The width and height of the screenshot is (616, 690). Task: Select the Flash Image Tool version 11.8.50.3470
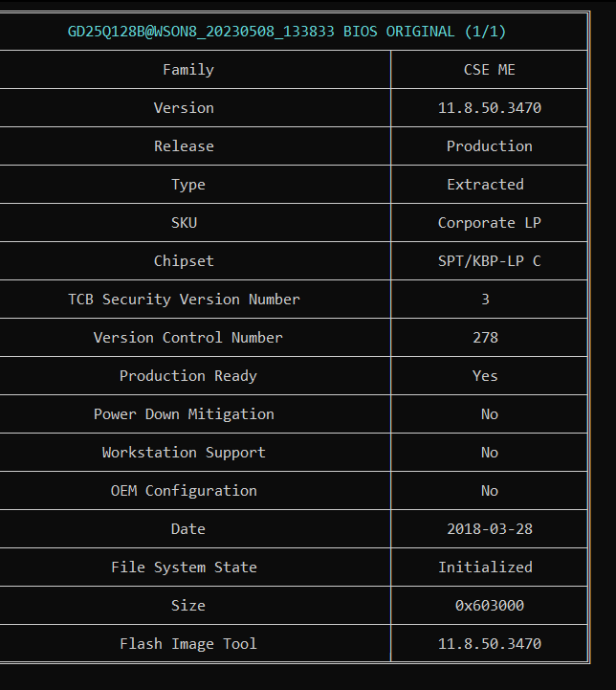[x=489, y=644]
